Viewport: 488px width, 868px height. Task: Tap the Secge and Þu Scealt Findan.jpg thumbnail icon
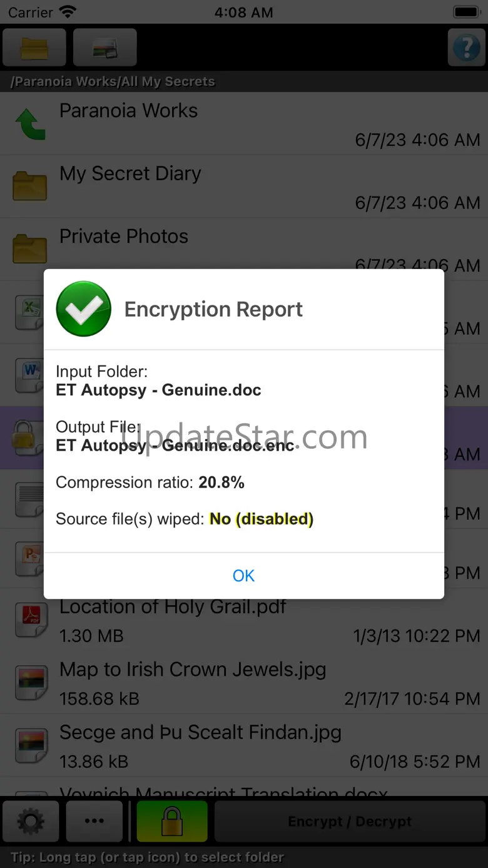[31, 745]
